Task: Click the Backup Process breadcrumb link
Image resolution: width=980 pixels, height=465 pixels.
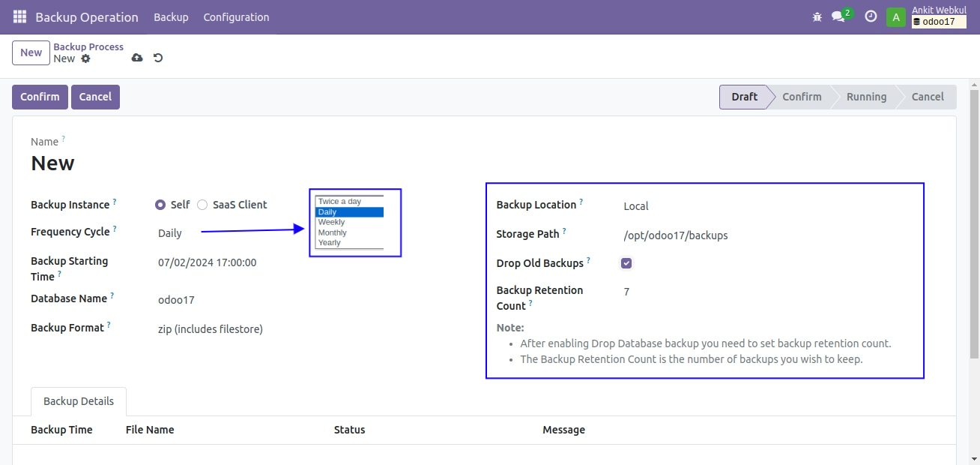Action: [x=88, y=46]
